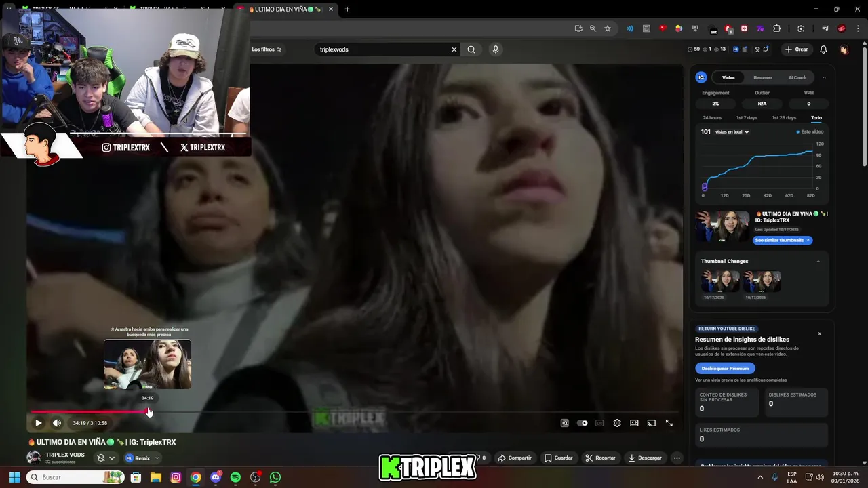Select the Resumen tab

click(763, 77)
